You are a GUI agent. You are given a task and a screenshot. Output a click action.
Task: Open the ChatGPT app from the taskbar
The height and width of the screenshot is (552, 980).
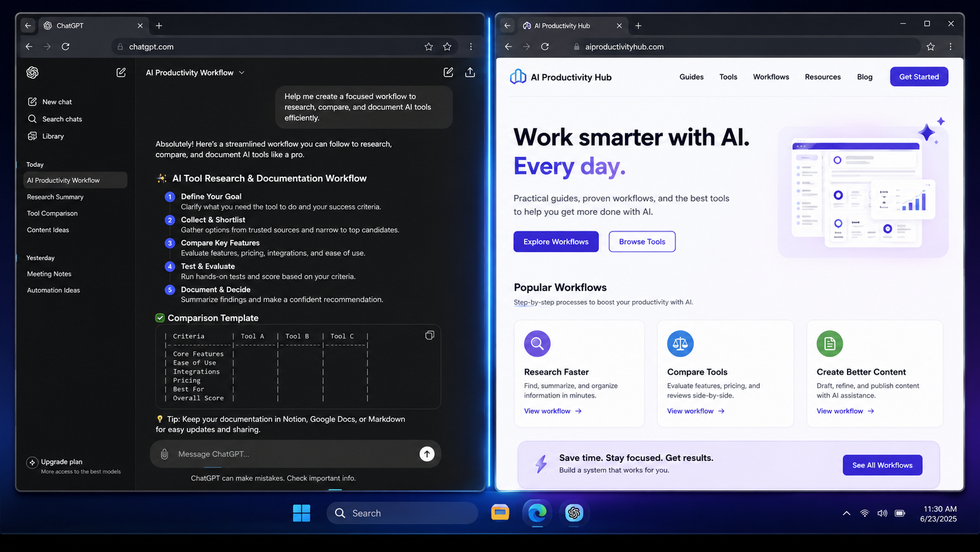click(574, 513)
